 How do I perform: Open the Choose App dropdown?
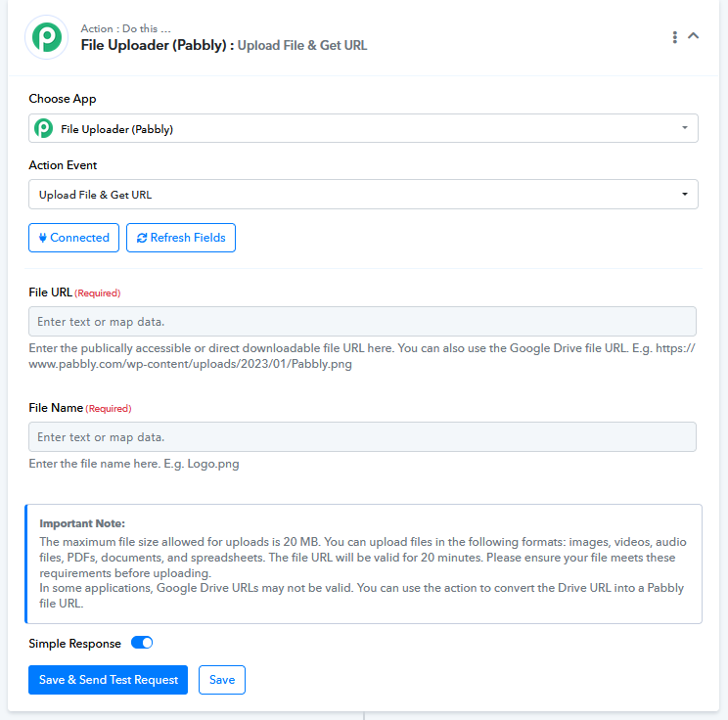pyautogui.click(x=363, y=128)
